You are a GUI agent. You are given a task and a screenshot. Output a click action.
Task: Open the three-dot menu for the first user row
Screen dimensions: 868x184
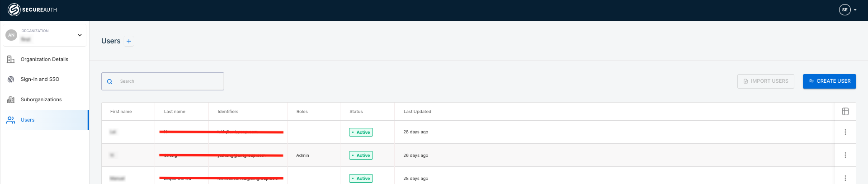[845, 132]
